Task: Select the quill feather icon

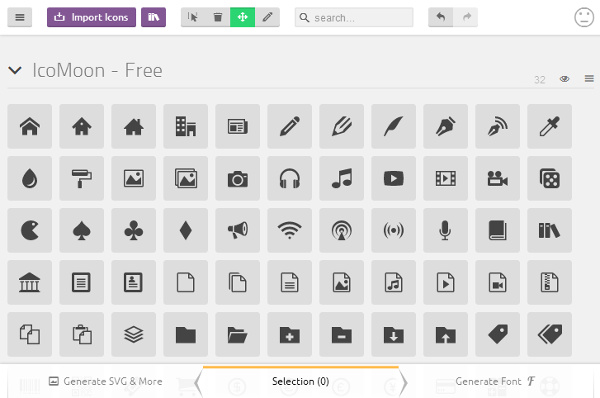Action: (x=393, y=126)
